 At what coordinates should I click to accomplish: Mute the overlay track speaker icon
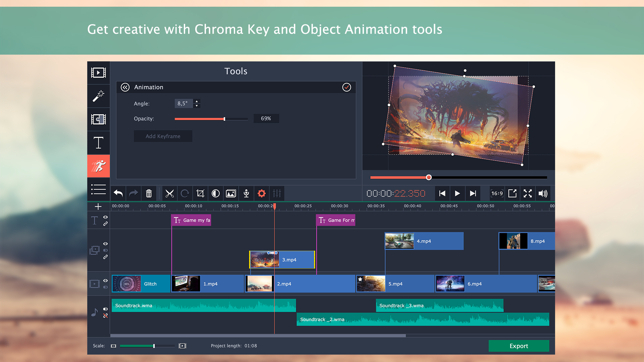click(x=105, y=250)
